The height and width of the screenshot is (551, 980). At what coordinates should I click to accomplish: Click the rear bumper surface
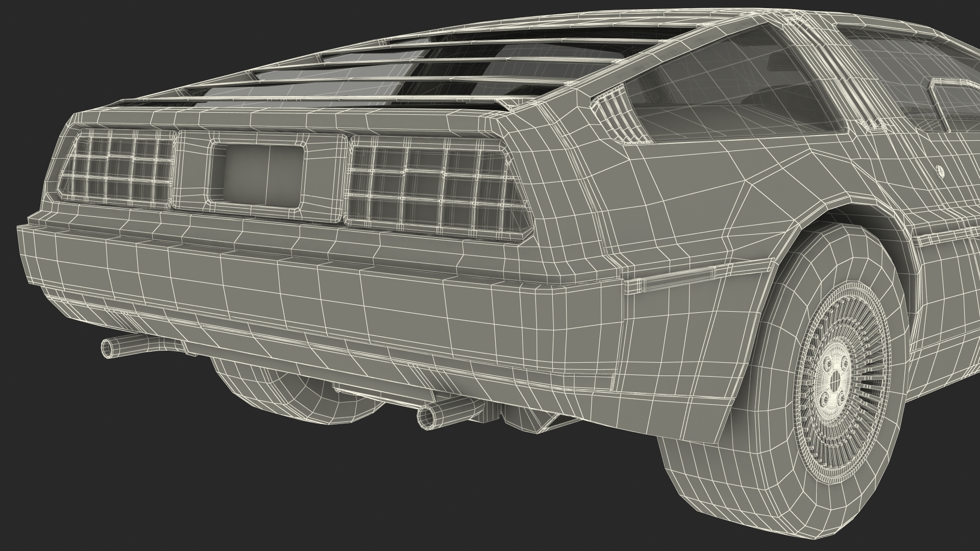(x=306, y=286)
